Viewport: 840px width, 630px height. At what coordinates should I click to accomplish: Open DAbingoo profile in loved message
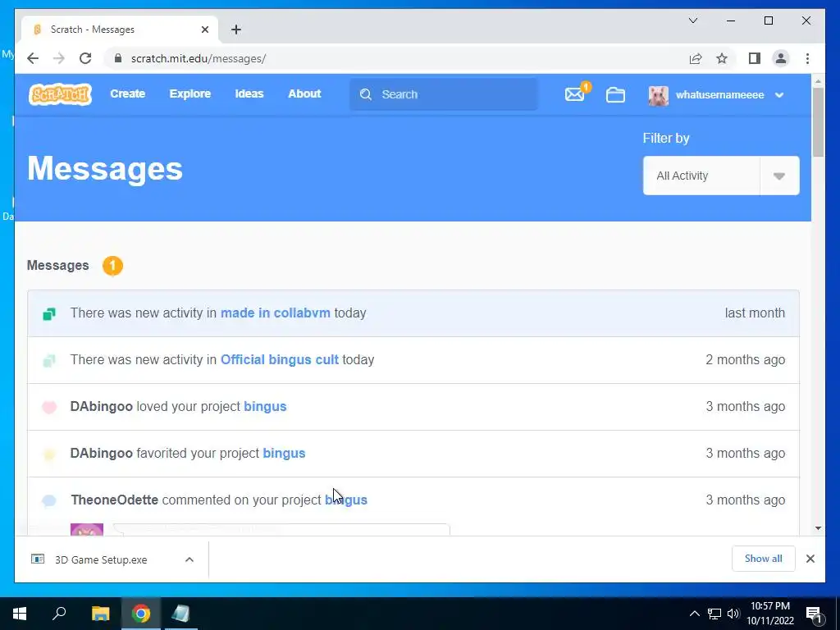tap(101, 407)
